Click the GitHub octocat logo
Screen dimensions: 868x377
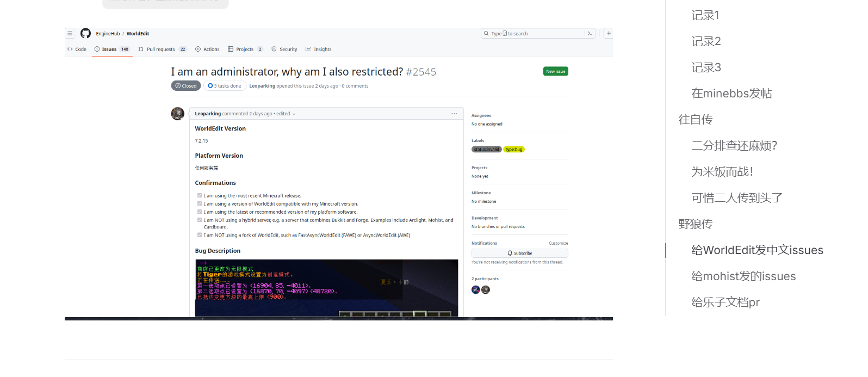click(85, 33)
